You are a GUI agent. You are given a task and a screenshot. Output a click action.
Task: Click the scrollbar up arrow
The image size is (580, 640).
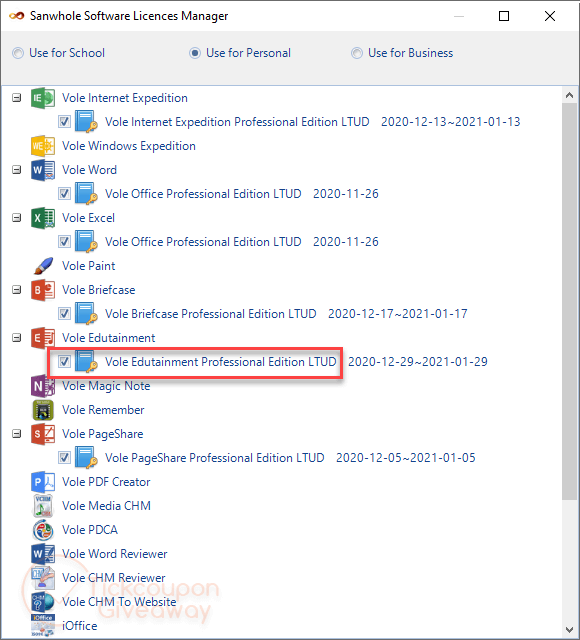point(570,96)
